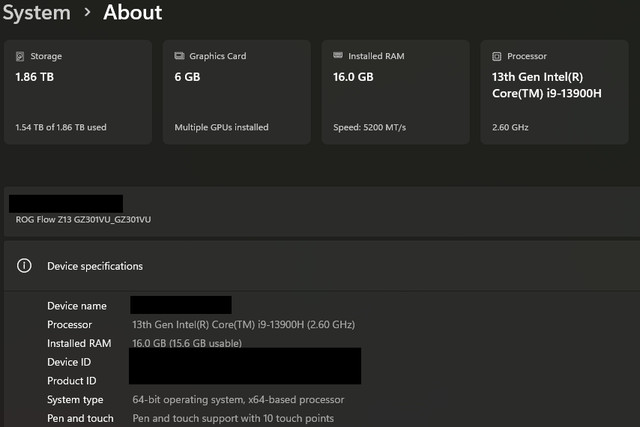Select 'Multiple GPUs installed' text
Screen dimensions: 640x427
pyautogui.click(x=222, y=127)
